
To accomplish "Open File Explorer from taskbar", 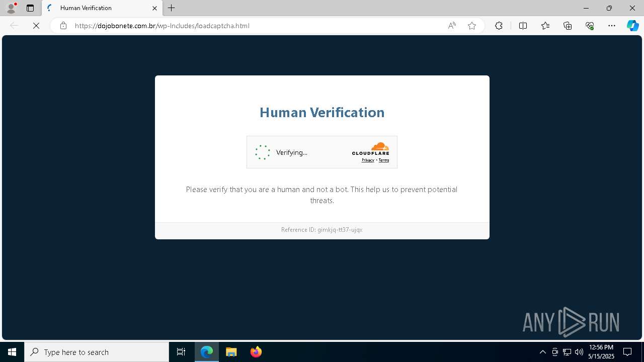I will pyautogui.click(x=231, y=352).
